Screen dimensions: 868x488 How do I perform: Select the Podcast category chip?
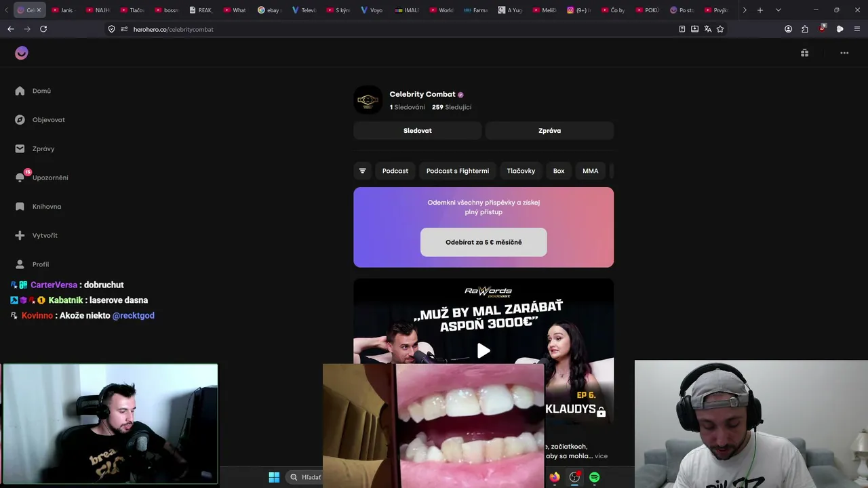395,171
